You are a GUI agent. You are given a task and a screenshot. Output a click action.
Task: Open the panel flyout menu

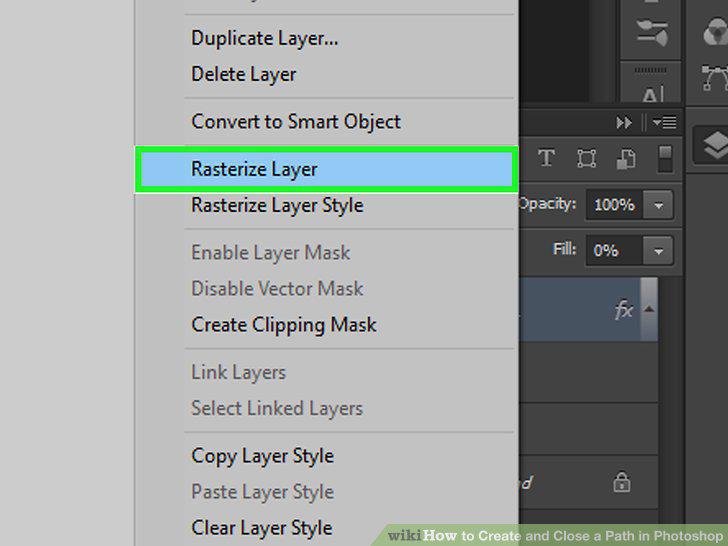[664, 123]
